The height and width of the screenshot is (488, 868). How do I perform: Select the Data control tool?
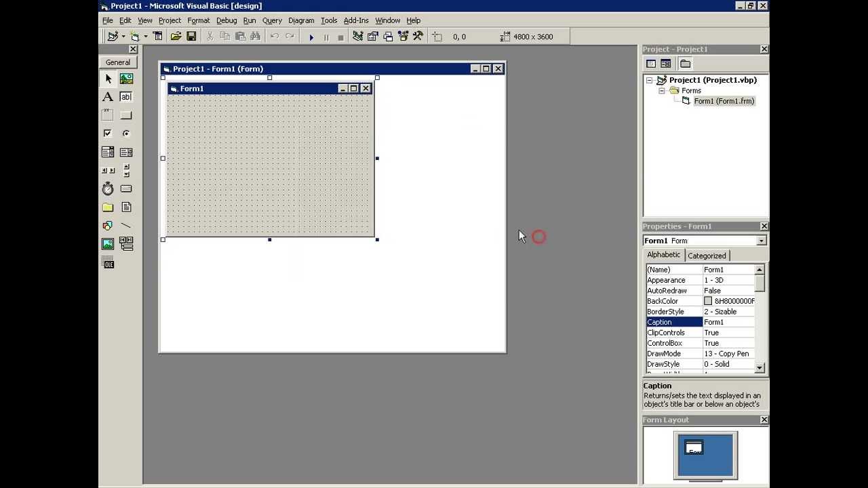pos(126,243)
